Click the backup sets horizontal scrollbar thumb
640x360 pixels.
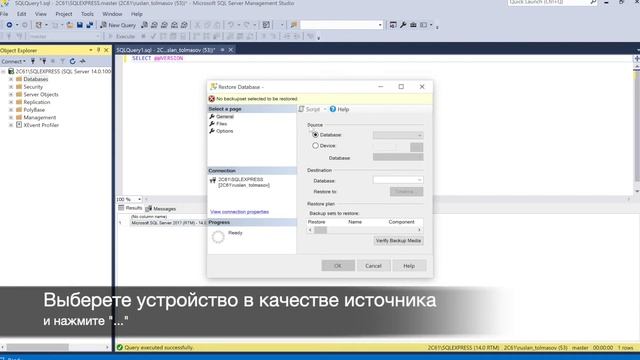[320, 230]
